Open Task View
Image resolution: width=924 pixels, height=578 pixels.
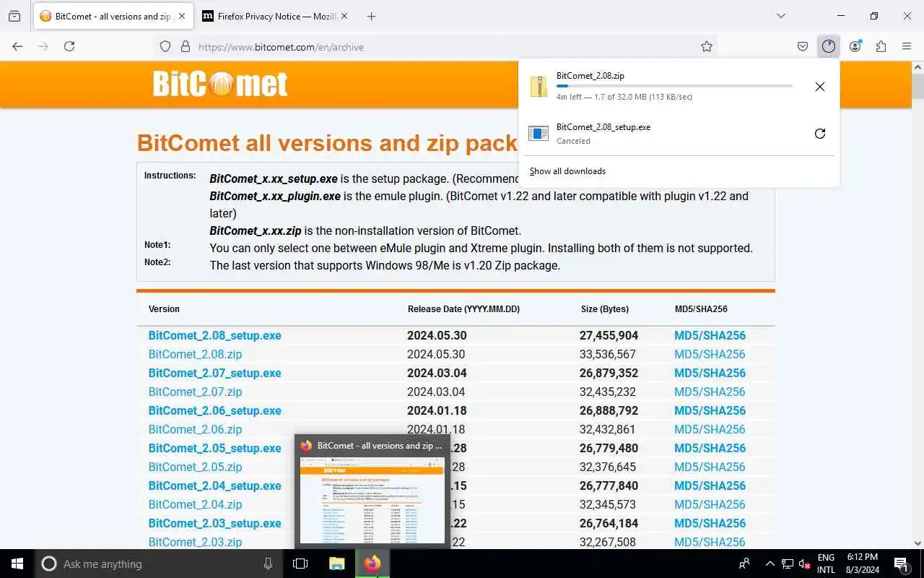click(300, 564)
